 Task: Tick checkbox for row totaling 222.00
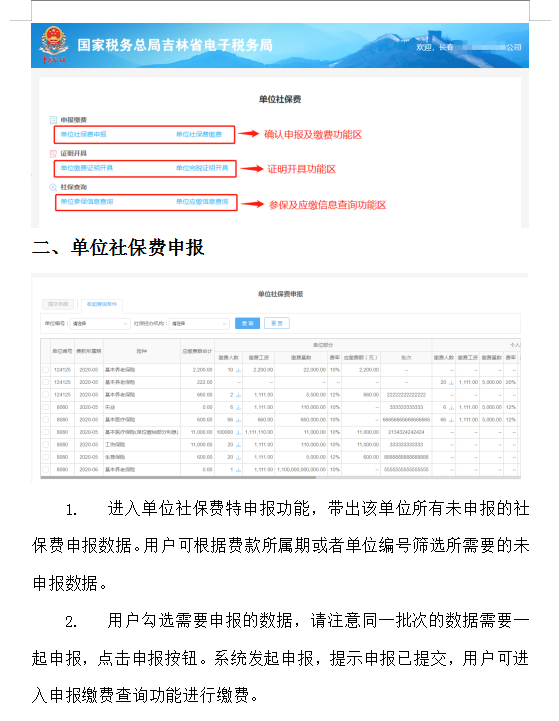pyautogui.click(x=46, y=382)
